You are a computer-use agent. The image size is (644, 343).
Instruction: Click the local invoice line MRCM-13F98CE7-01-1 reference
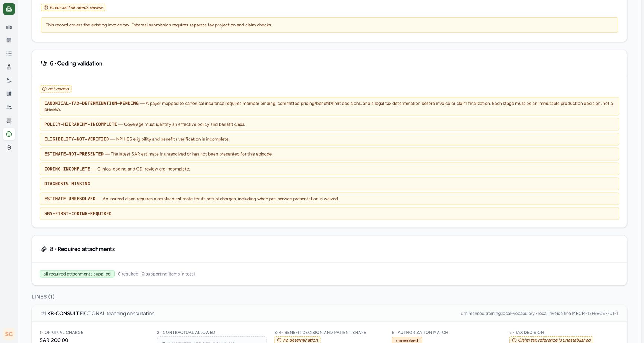[x=578, y=314]
